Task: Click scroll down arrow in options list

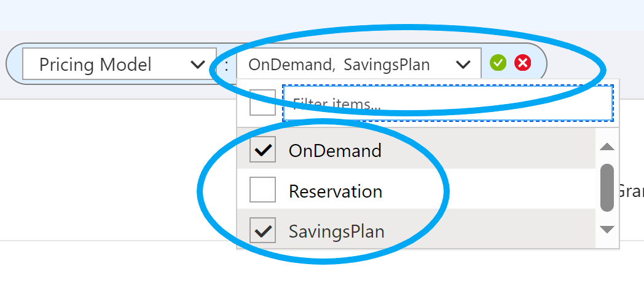Action: [x=607, y=229]
